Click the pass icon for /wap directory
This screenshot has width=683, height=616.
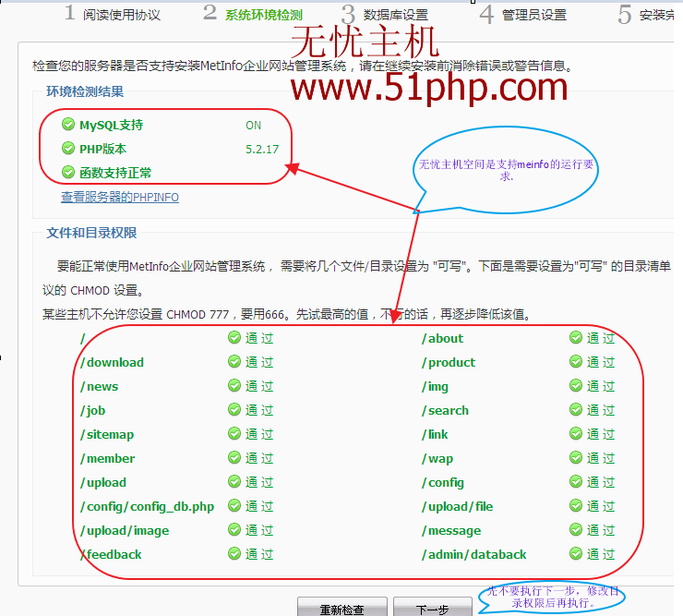point(576,458)
